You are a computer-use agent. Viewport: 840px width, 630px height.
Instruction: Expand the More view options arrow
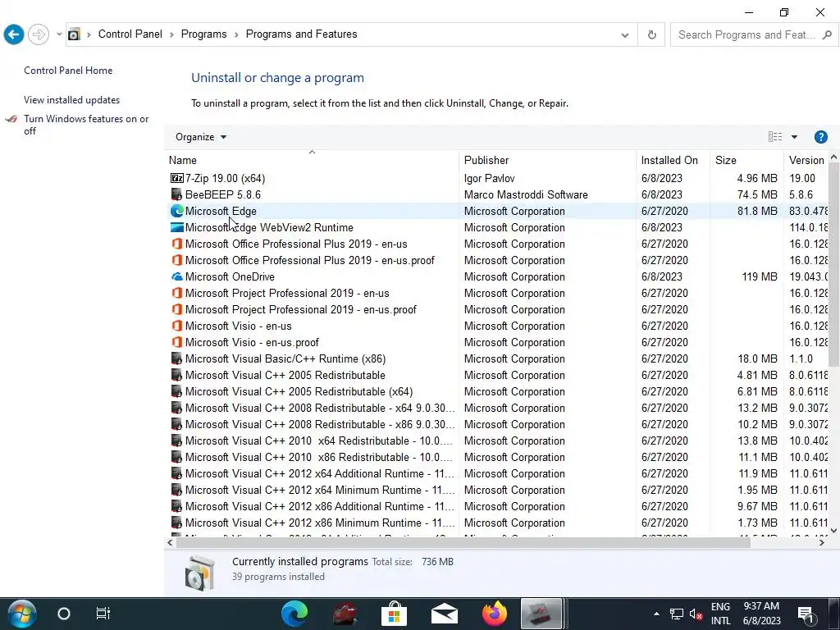pos(794,137)
